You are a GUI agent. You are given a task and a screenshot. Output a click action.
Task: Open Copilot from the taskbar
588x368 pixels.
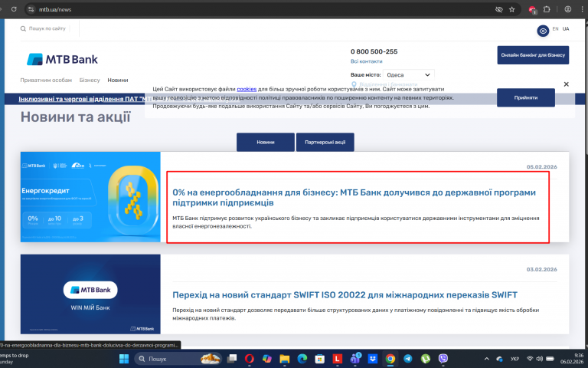[267, 359]
